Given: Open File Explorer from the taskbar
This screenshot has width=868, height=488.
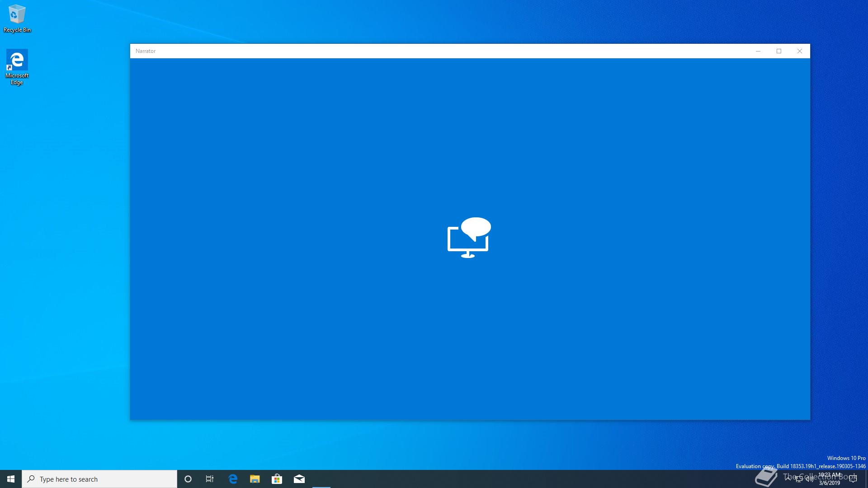Looking at the screenshot, I should [x=255, y=479].
